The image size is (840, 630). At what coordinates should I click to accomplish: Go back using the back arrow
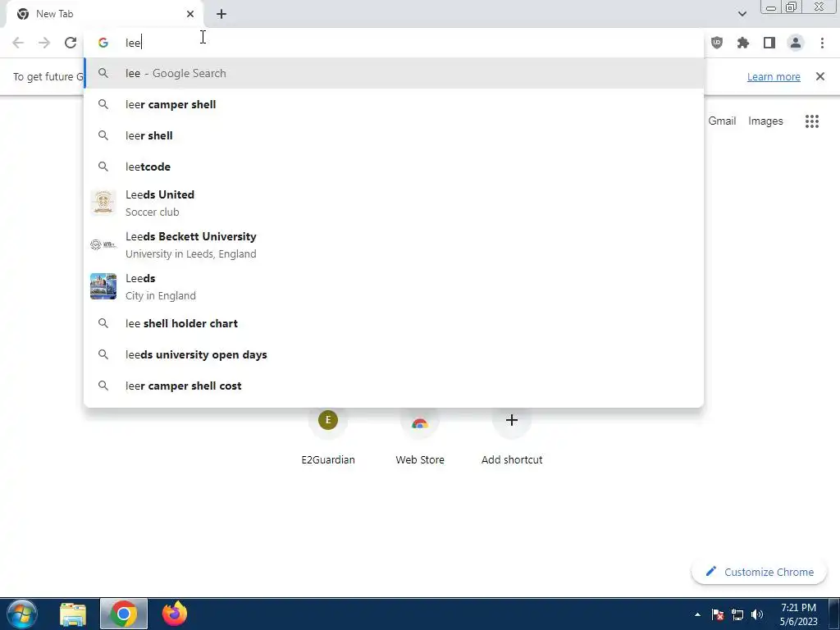pos(18,43)
